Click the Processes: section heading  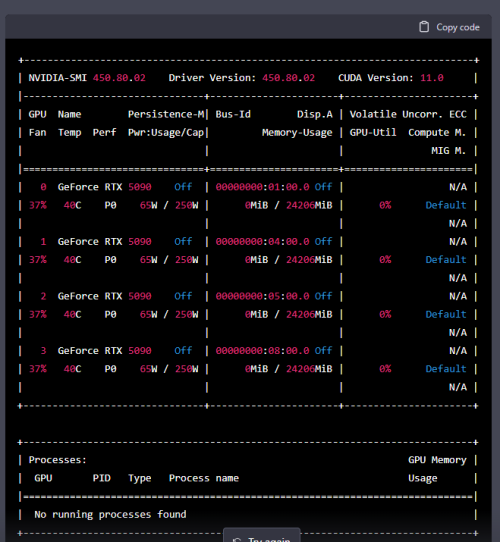pos(57,460)
